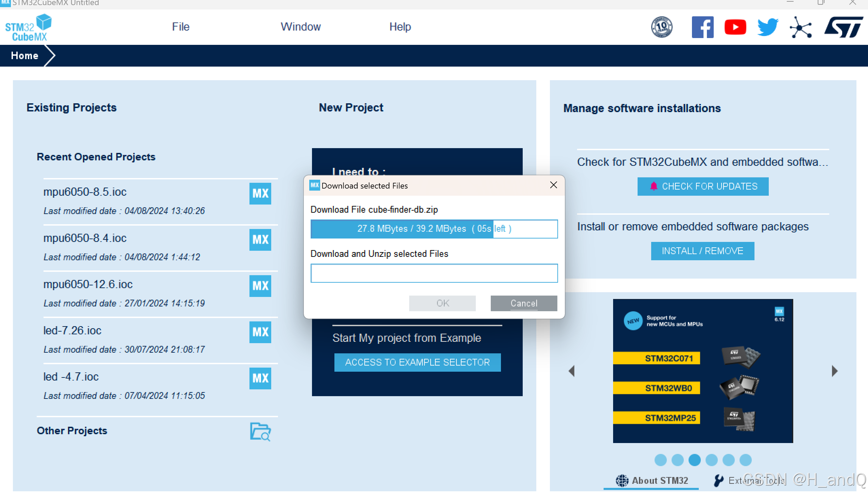Open the 10-year anniversary badge icon
This screenshot has width=868, height=494.
661,27
